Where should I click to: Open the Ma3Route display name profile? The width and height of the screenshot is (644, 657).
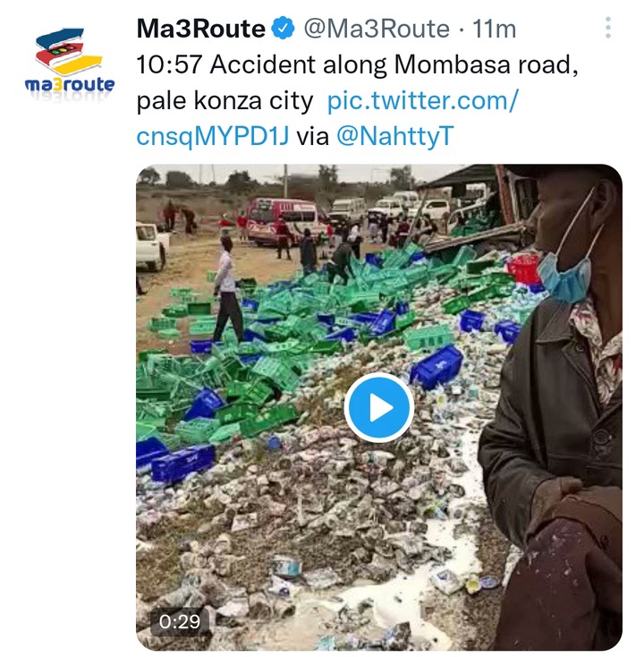(x=200, y=29)
